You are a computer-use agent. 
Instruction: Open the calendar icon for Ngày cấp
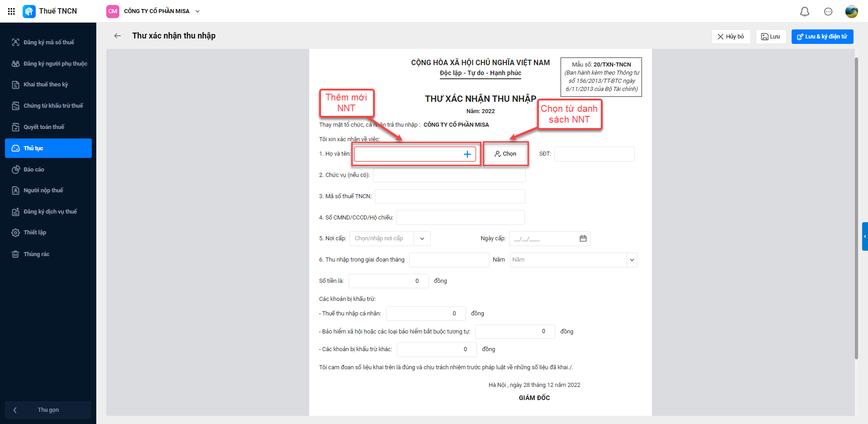(x=583, y=238)
